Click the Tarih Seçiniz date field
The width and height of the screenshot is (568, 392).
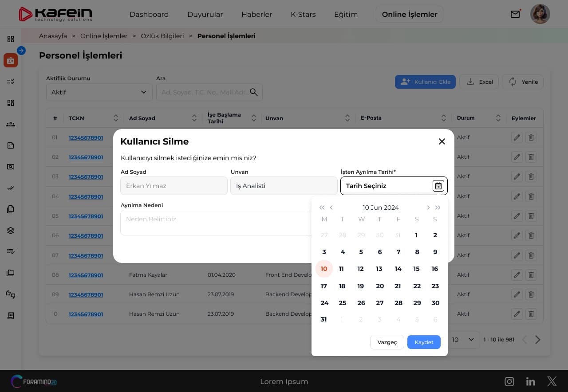[394, 186]
